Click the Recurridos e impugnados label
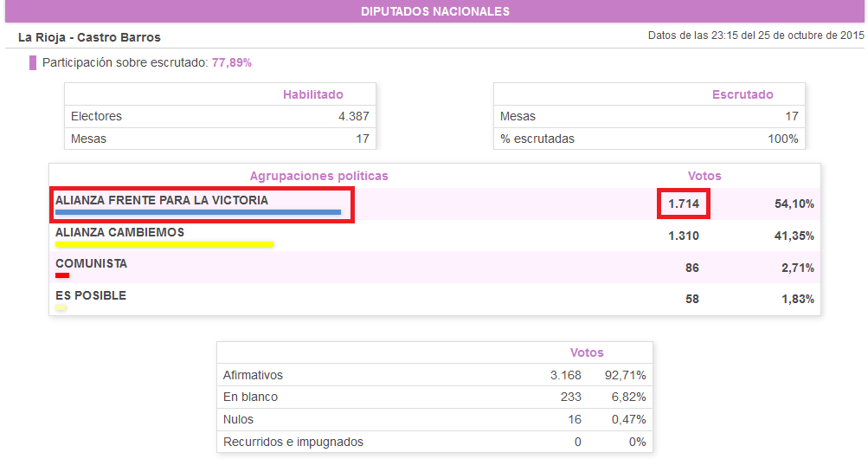 click(293, 442)
